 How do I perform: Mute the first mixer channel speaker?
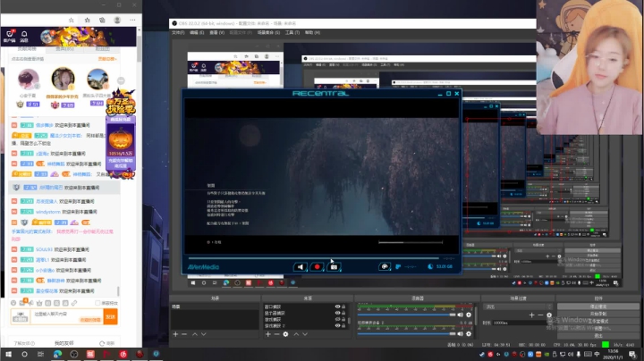coord(461,315)
